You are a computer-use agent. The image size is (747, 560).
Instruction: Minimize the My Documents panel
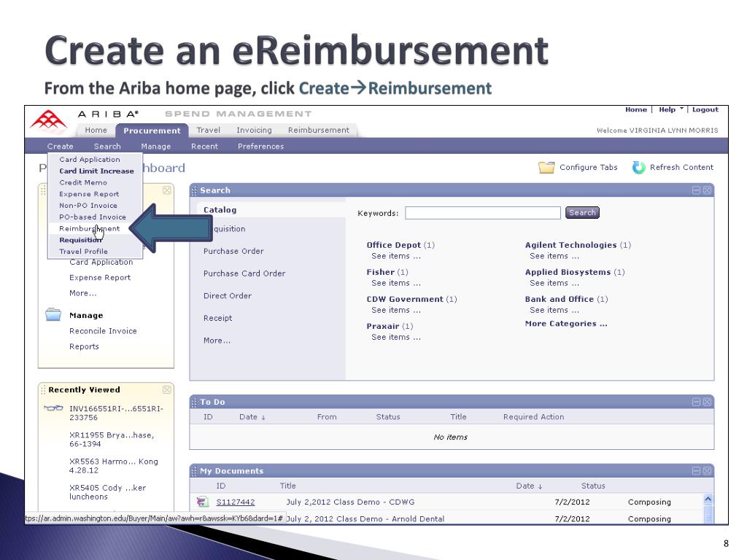(696, 471)
